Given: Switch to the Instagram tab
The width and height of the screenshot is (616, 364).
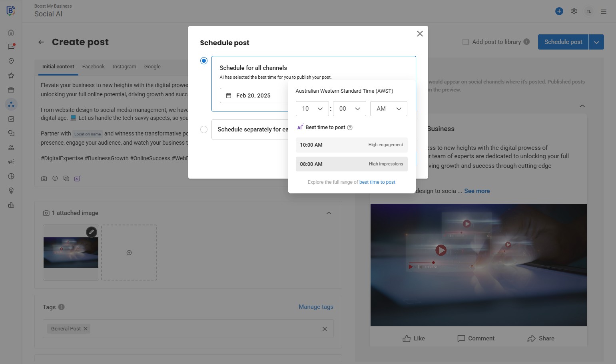Looking at the screenshot, I should coord(124,67).
